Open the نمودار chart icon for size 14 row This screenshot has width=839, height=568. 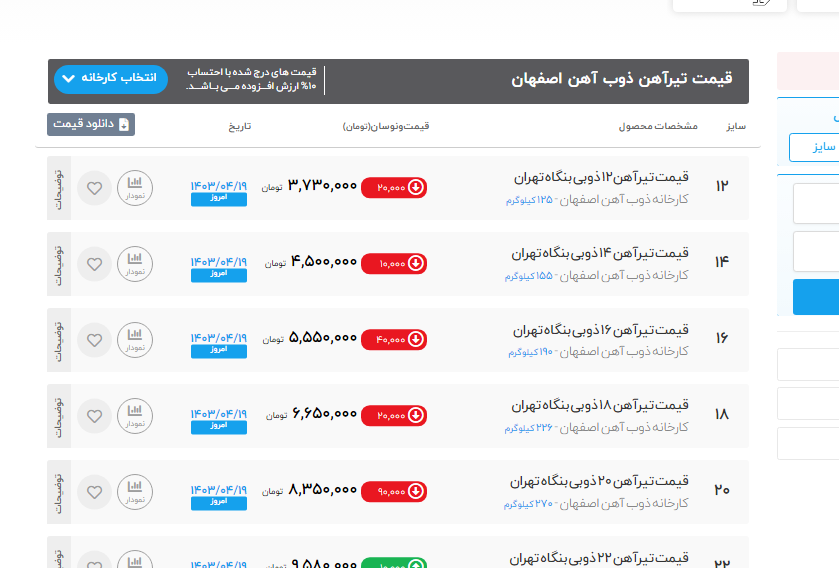tap(135, 264)
